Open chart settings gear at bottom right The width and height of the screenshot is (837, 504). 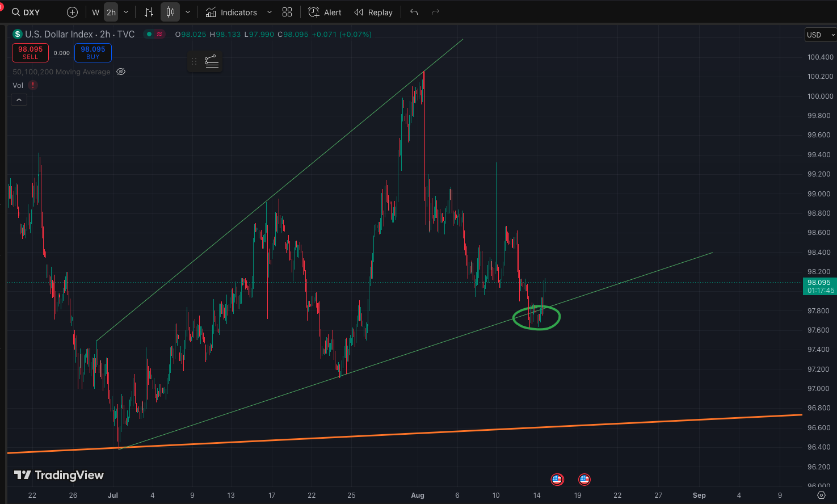pos(821,495)
